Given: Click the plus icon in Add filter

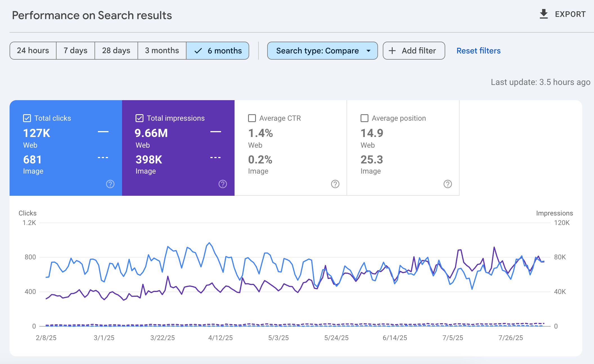Looking at the screenshot, I should point(392,51).
